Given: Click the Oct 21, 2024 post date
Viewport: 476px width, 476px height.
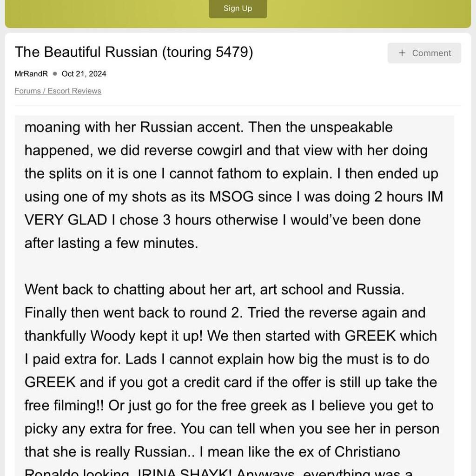Looking at the screenshot, I should point(84,73).
